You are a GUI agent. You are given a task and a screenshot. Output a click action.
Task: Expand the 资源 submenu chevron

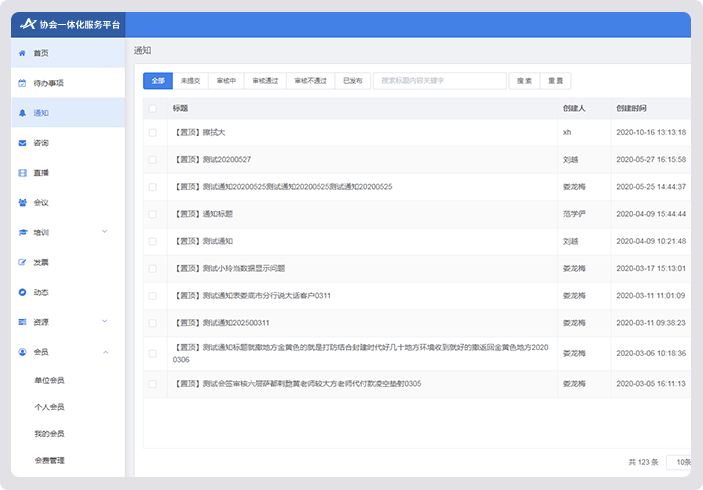coord(105,322)
